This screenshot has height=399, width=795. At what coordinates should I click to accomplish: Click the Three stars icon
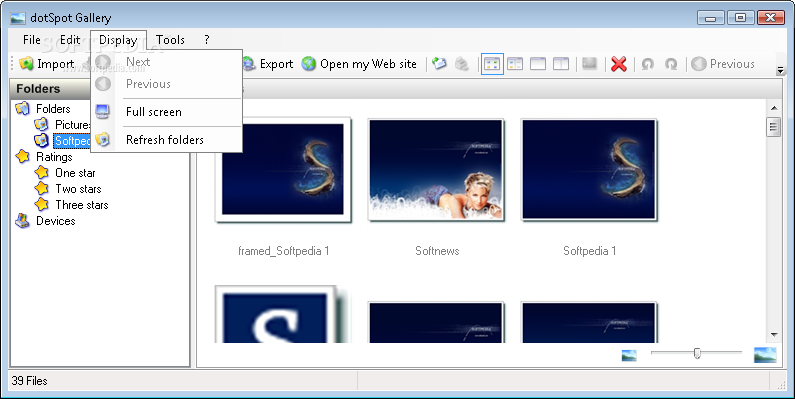pos(42,205)
